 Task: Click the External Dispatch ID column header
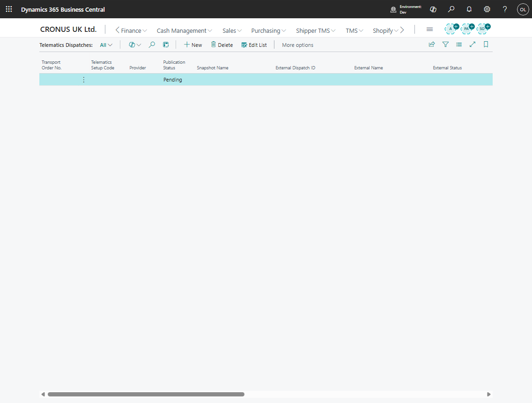[295, 68]
